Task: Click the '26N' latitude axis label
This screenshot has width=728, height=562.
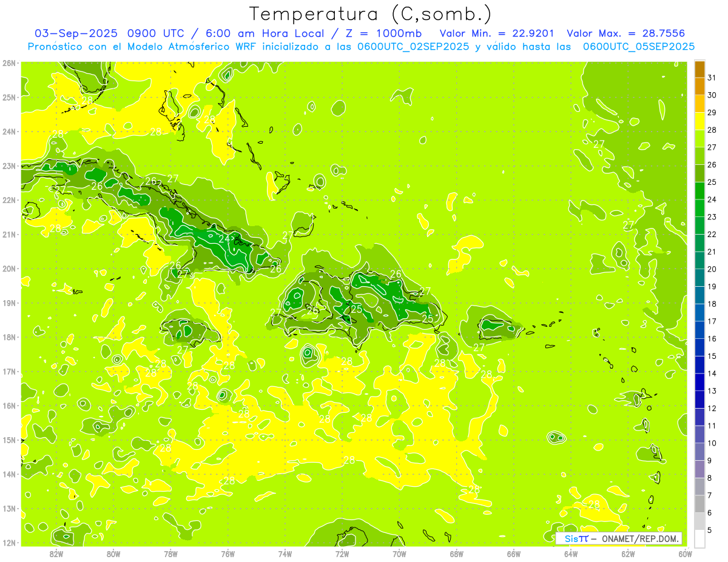Action: 9,62
